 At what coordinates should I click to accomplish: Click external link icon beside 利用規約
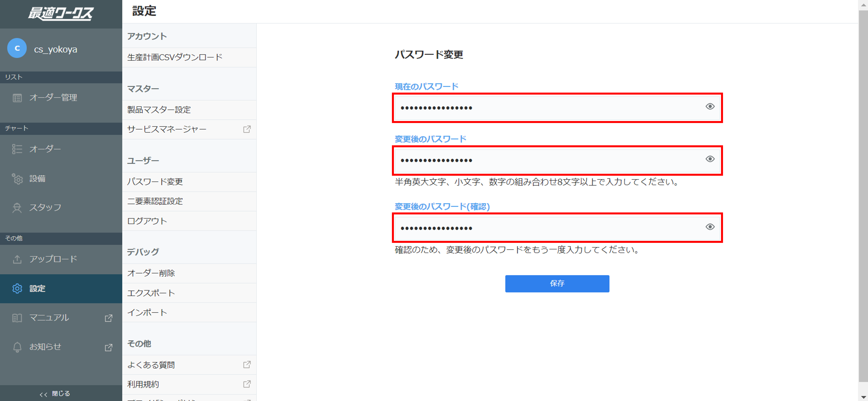click(247, 384)
